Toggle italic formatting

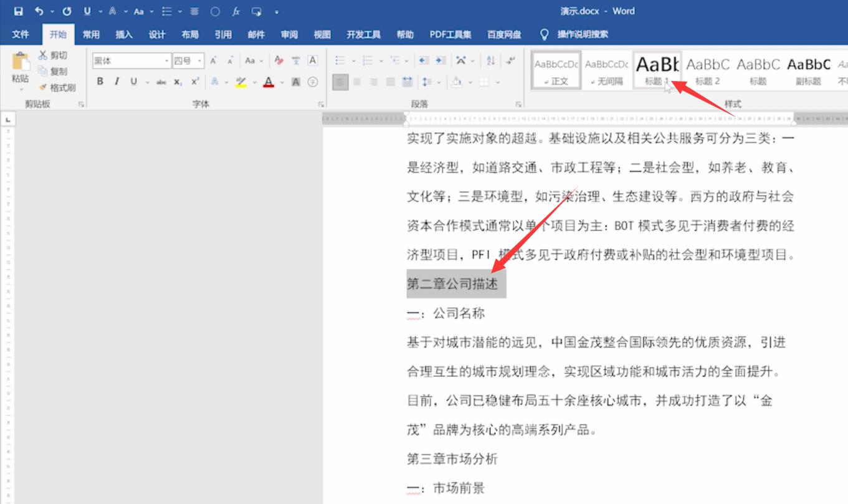[117, 82]
